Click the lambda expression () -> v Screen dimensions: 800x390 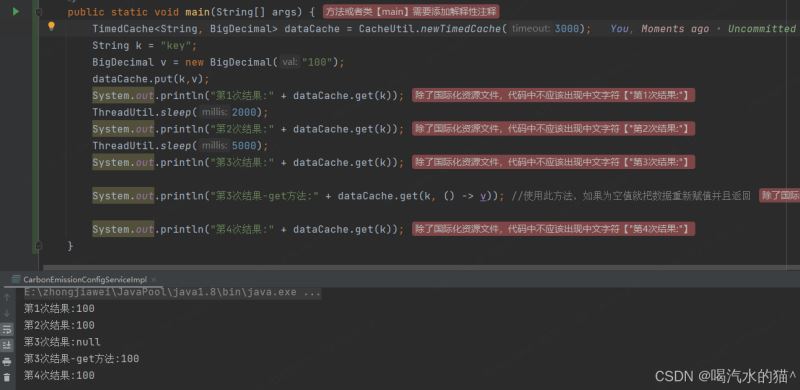pyautogui.click(x=464, y=196)
